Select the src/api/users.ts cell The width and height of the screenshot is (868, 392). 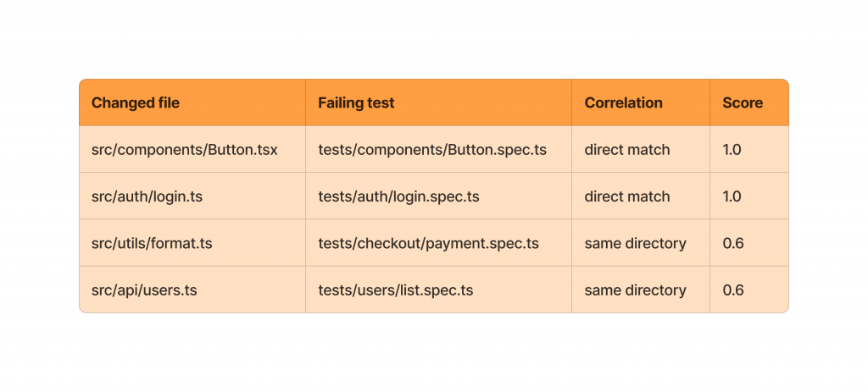pyautogui.click(x=144, y=290)
